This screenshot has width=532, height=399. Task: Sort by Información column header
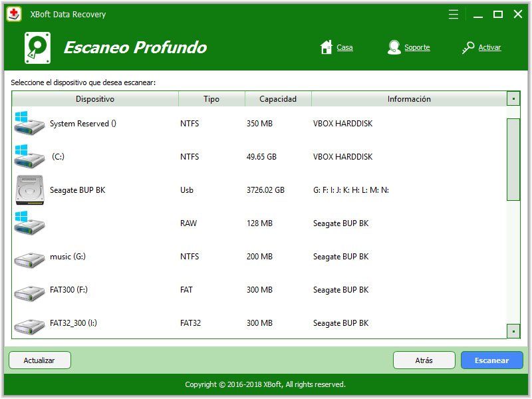[409, 99]
